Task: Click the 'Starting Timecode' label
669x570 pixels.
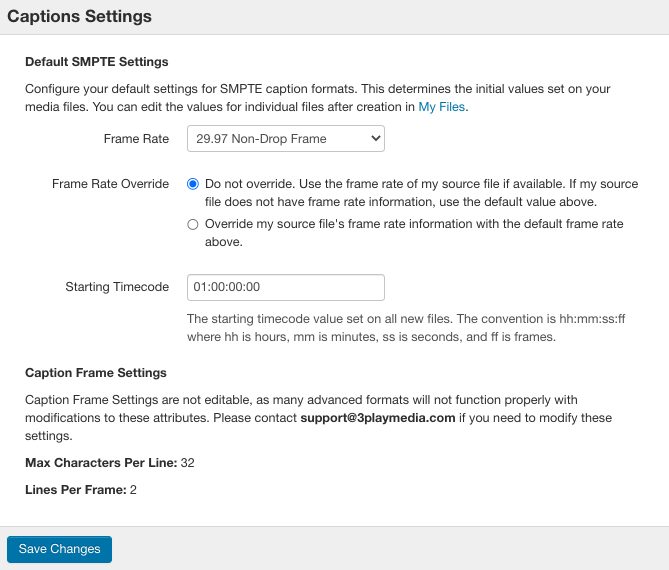Action: tap(117, 287)
